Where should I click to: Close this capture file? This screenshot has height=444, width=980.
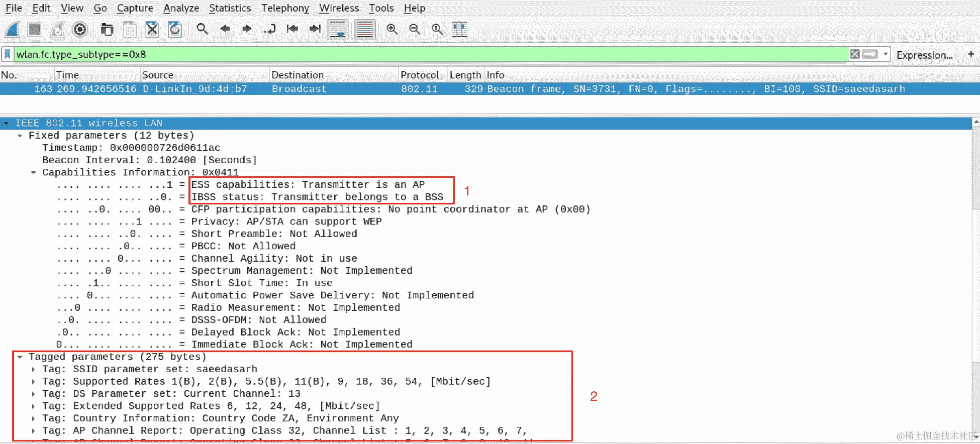(152, 30)
